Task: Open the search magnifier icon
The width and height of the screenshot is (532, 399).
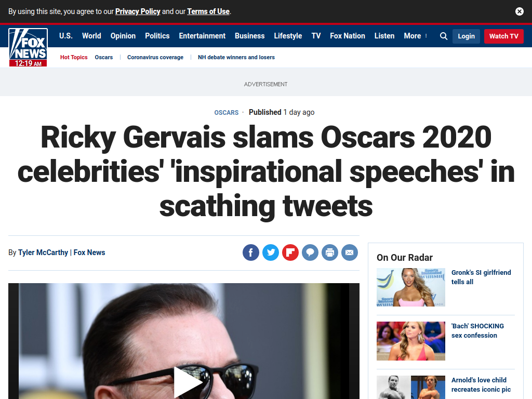Action: 444,36
